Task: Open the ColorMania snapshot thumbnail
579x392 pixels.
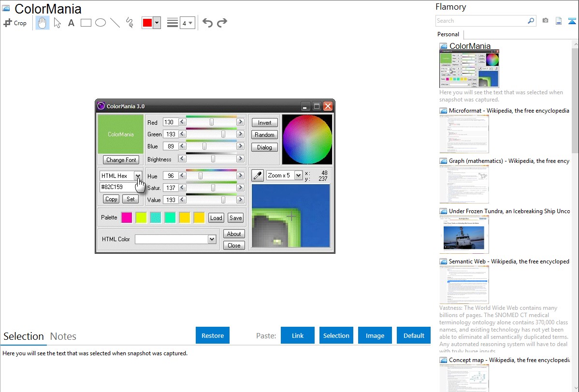Action: coord(469,69)
